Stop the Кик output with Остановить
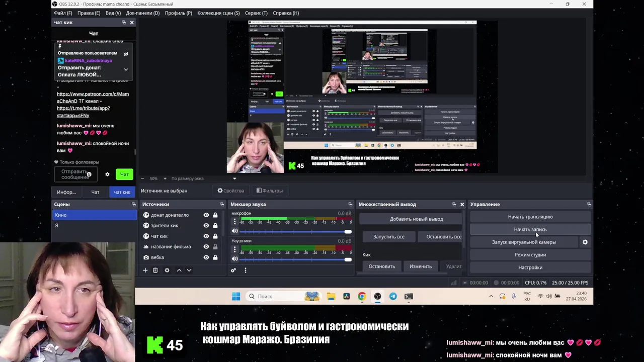The image size is (644, 362). click(x=382, y=266)
